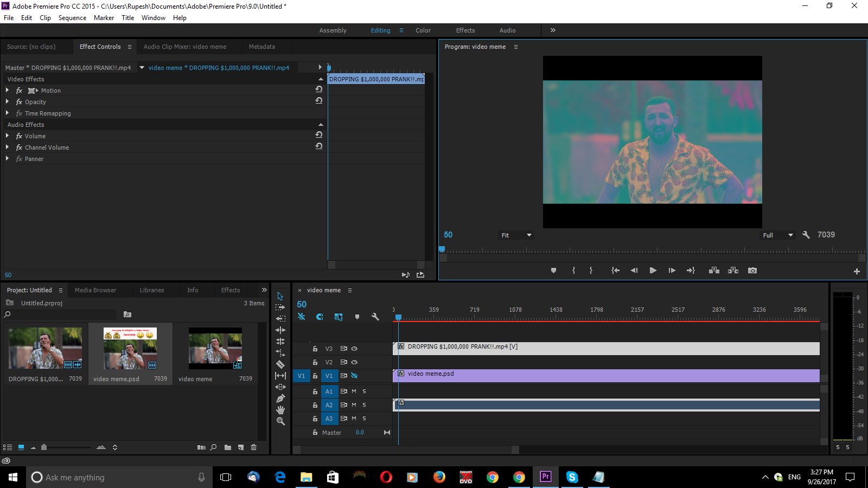This screenshot has height=488, width=868.
Task: Expand the Panner effect
Action: click(x=7, y=158)
